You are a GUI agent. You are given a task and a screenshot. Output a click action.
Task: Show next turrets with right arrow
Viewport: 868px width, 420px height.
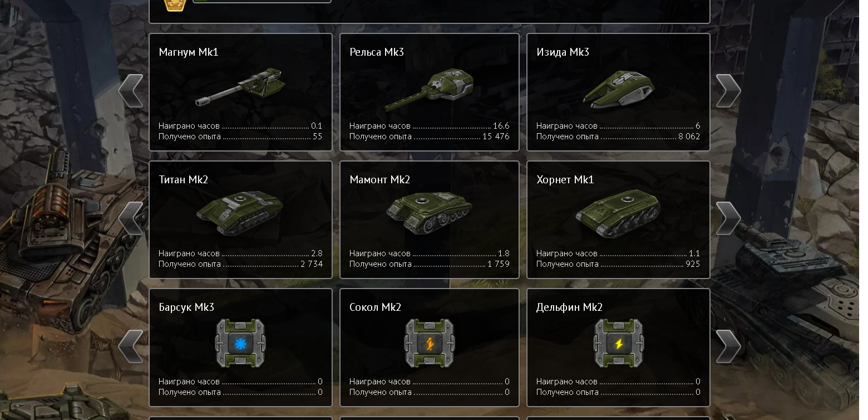pos(728,91)
